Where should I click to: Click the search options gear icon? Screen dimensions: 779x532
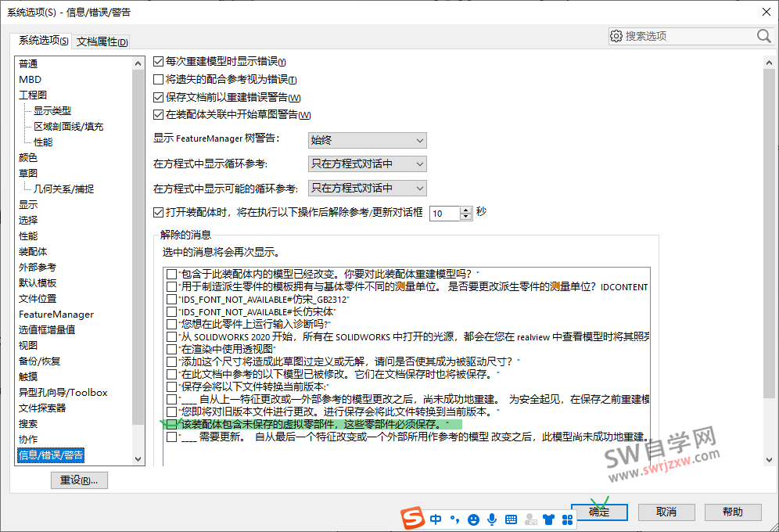point(616,36)
